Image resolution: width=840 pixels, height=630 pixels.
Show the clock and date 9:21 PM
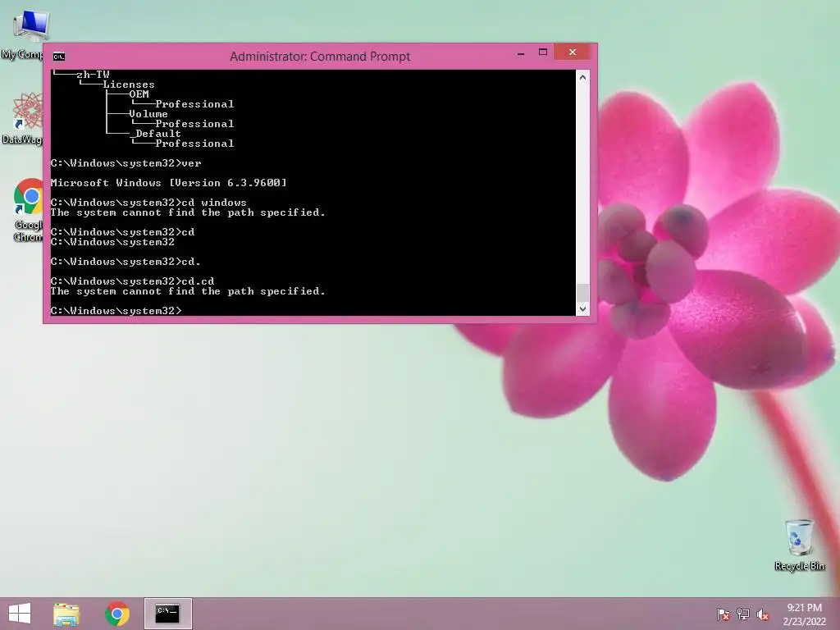(x=804, y=614)
